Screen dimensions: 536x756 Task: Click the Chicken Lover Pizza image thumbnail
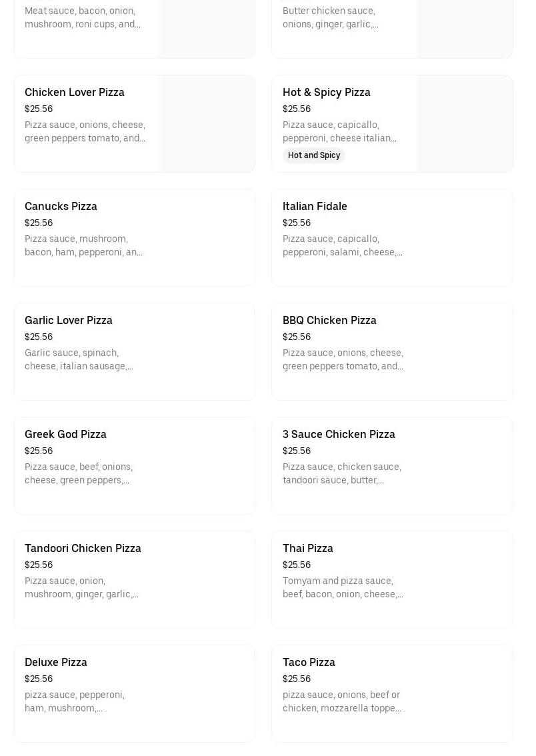tap(206, 124)
